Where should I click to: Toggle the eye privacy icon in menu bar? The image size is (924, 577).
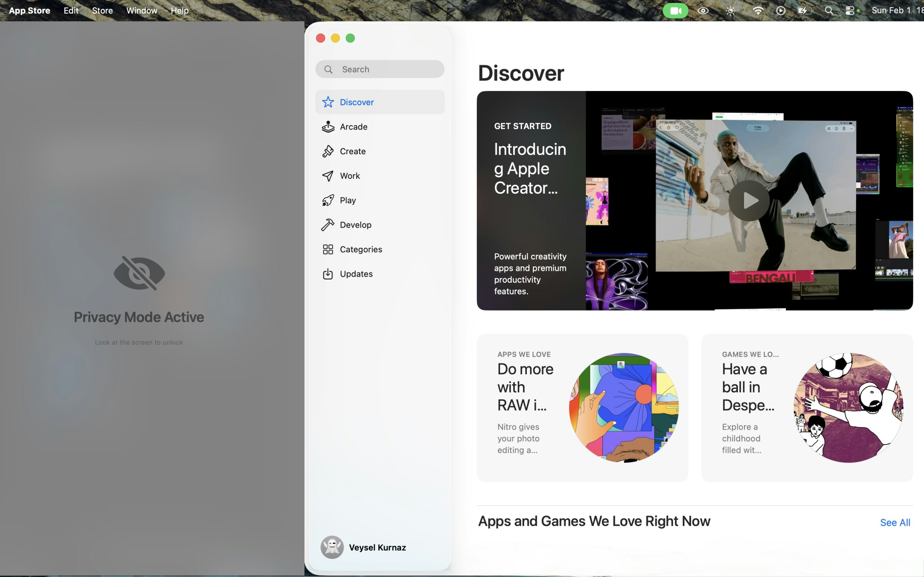703,11
